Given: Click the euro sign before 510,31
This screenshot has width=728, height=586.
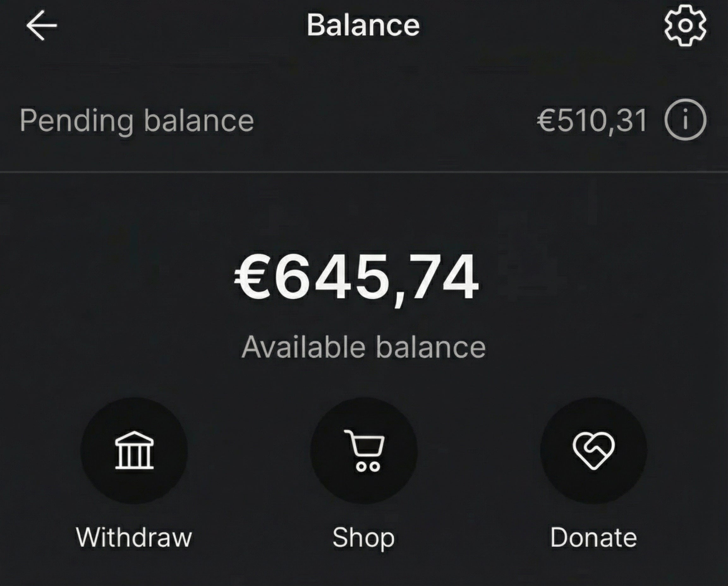Looking at the screenshot, I should (546, 121).
